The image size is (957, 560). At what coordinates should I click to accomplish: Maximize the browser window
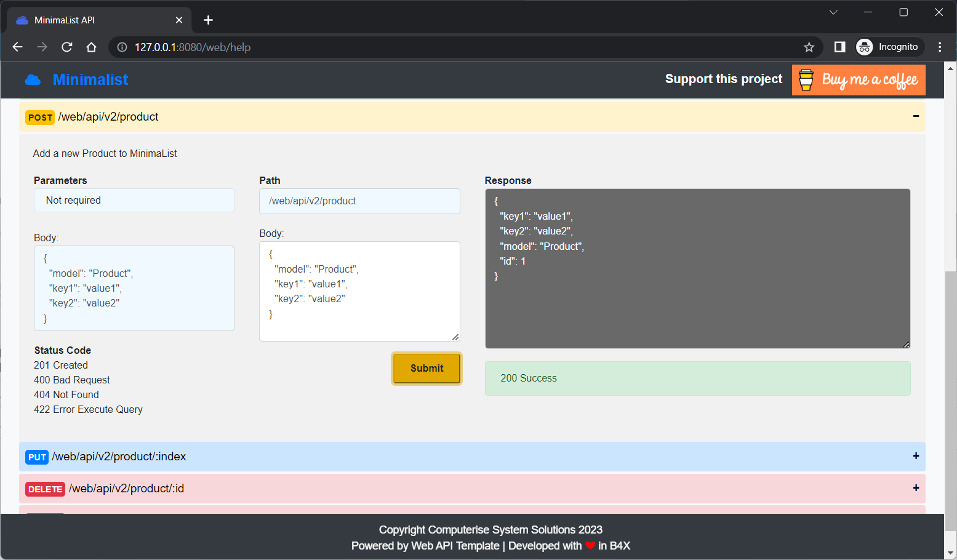coord(903,12)
